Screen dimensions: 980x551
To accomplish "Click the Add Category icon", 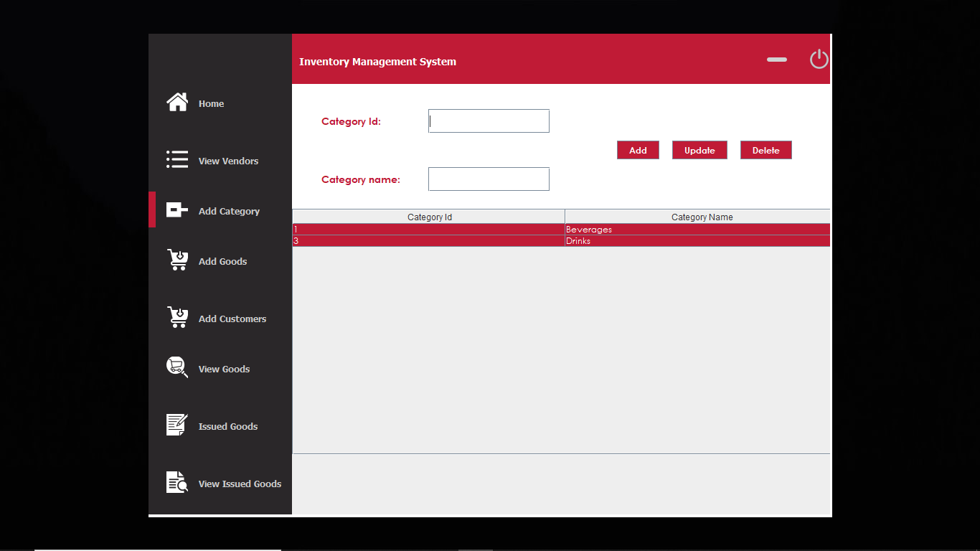I will coord(177,209).
